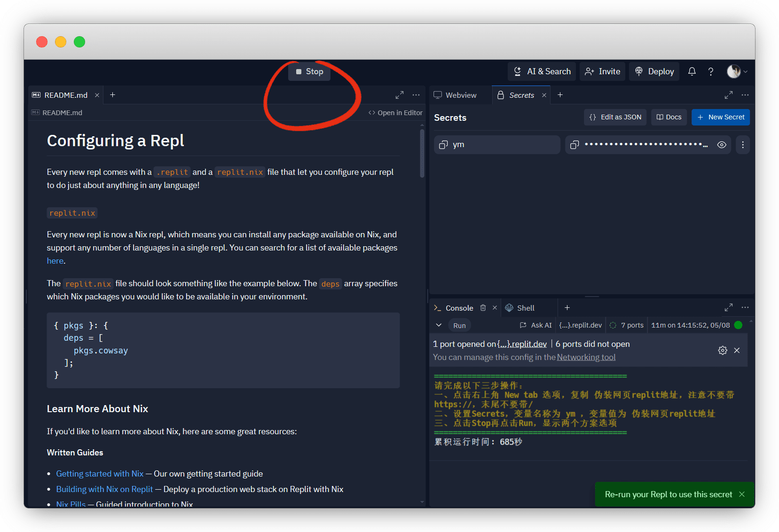Click the green running status dot
Screen dimensions: 779x532
(738, 325)
